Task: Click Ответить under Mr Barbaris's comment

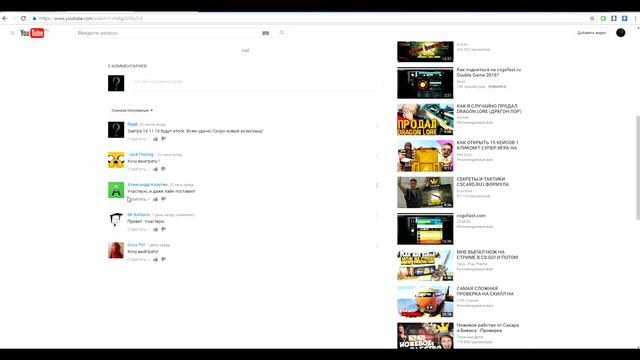Action: 137,229
